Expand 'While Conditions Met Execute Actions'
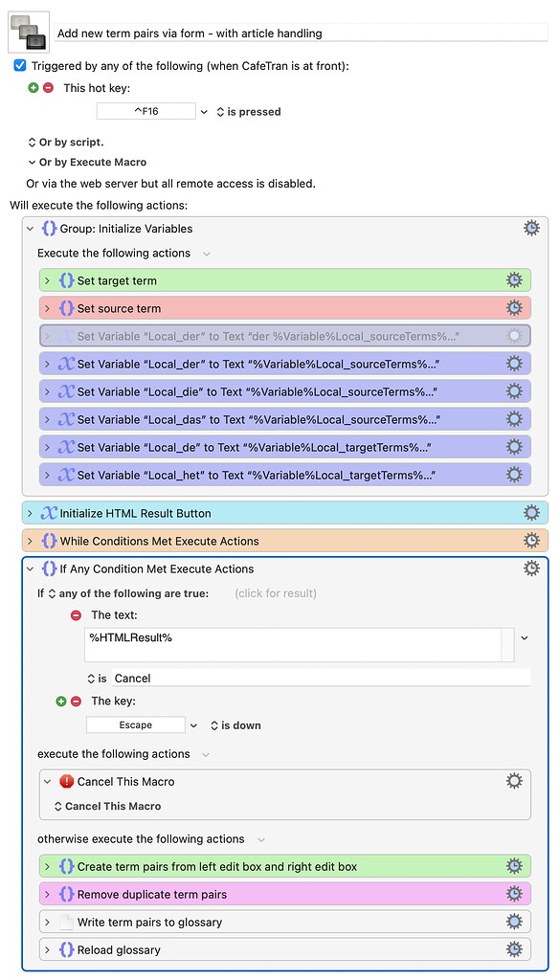Viewport: 560px width, 980px height. click(x=31, y=542)
